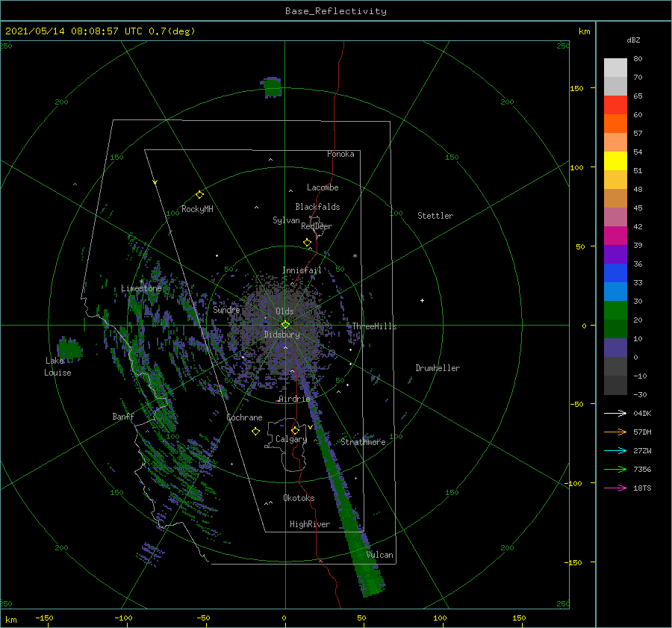This screenshot has width=672, height=628.
Task: Click the Limestone label
Action: pos(141,288)
